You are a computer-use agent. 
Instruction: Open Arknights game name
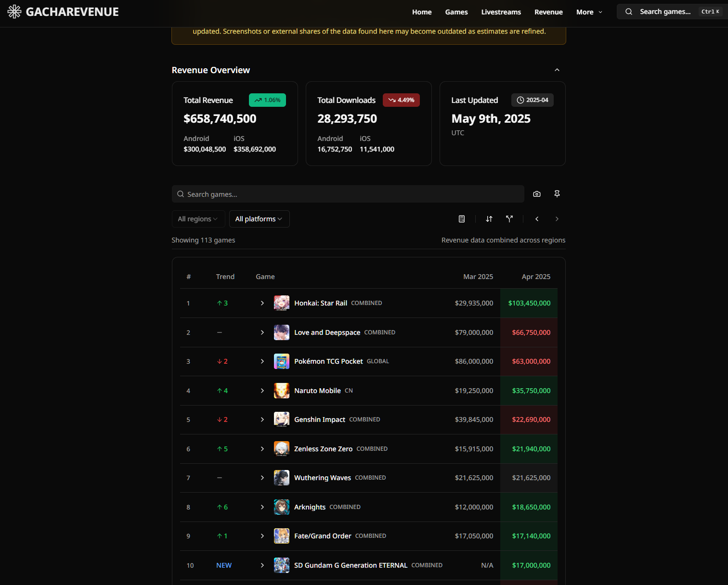click(x=310, y=507)
